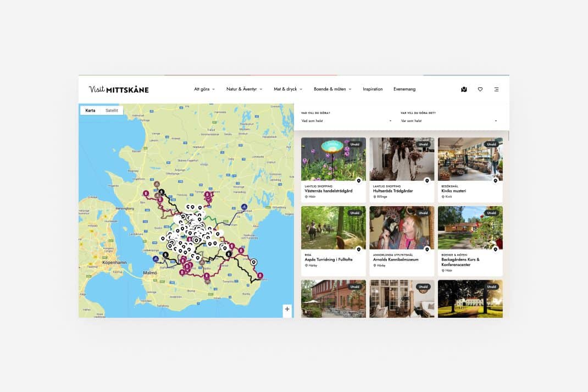Expand the Mat & dryck menu

(x=288, y=89)
